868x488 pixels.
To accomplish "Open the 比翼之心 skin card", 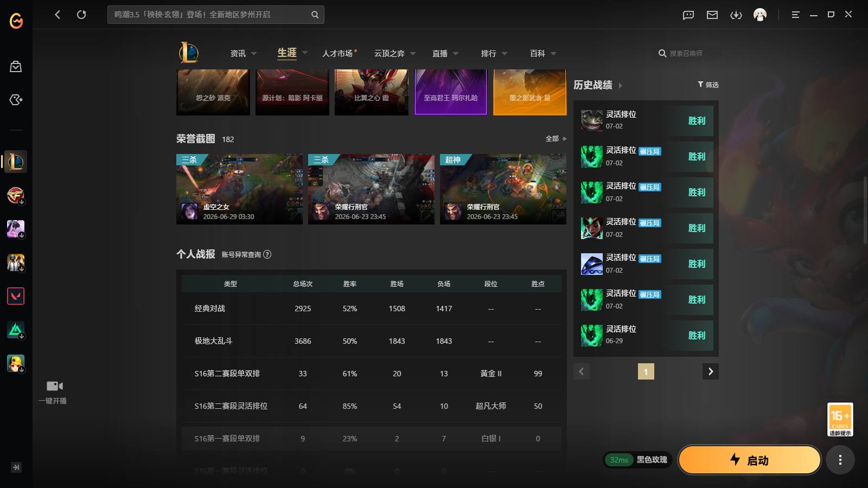I will [x=372, y=92].
